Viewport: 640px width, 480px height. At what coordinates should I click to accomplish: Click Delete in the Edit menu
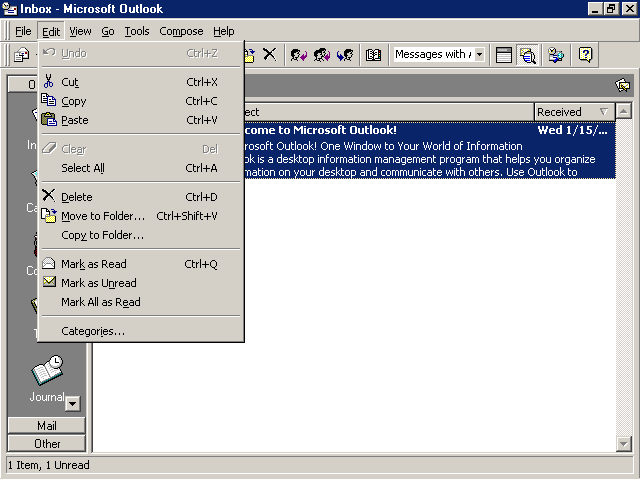(141, 197)
